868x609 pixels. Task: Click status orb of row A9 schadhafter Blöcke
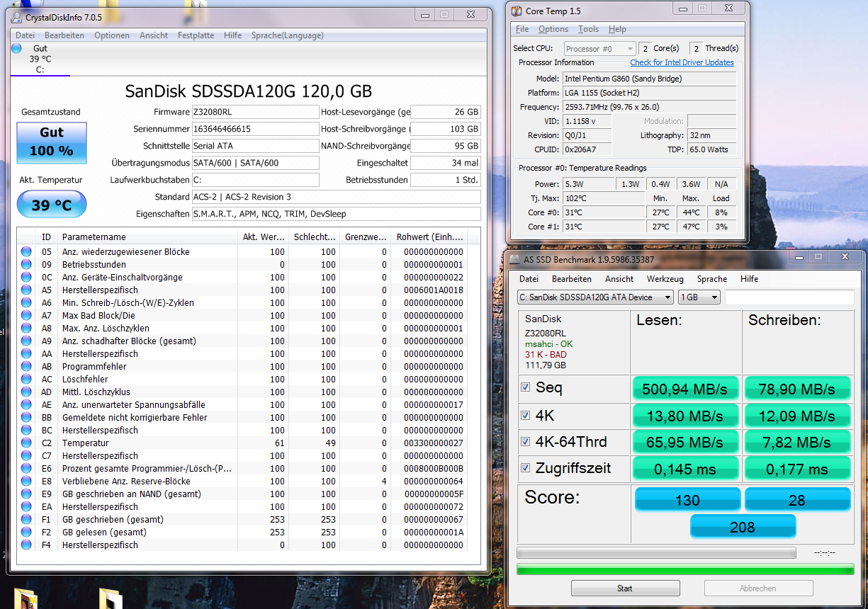click(x=26, y=341)
